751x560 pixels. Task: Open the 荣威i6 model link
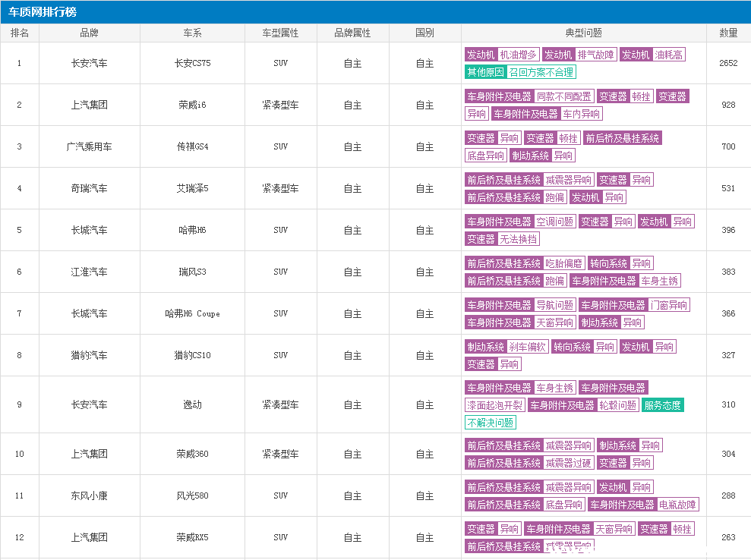tap(192, 105)
